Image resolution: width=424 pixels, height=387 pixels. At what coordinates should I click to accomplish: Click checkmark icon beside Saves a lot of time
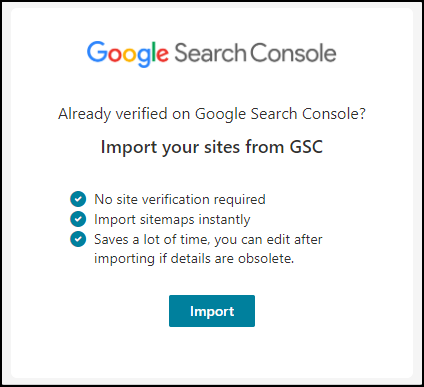(x=78, y=239)
